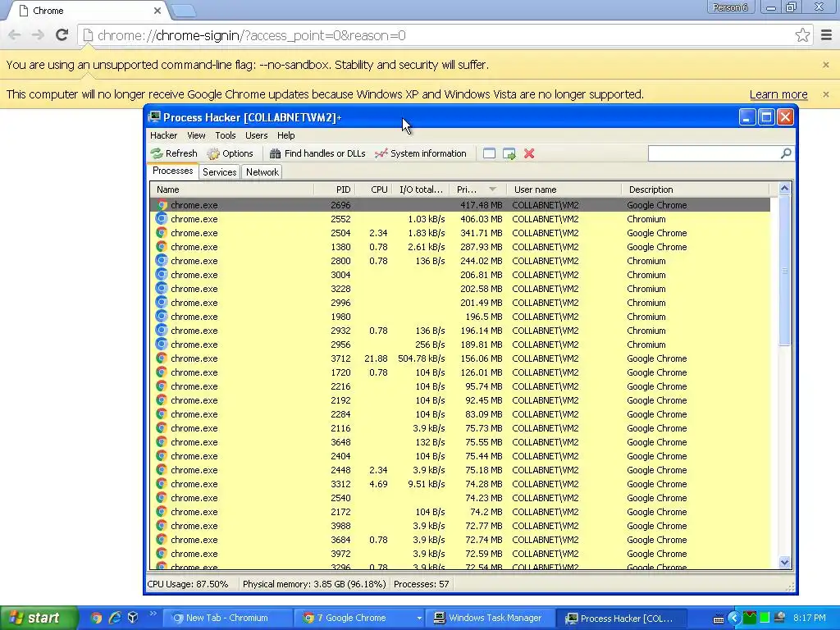840x630 pixels.
Task: Click Processes: 57 status bar entry
Action: [x=421, y=584]
